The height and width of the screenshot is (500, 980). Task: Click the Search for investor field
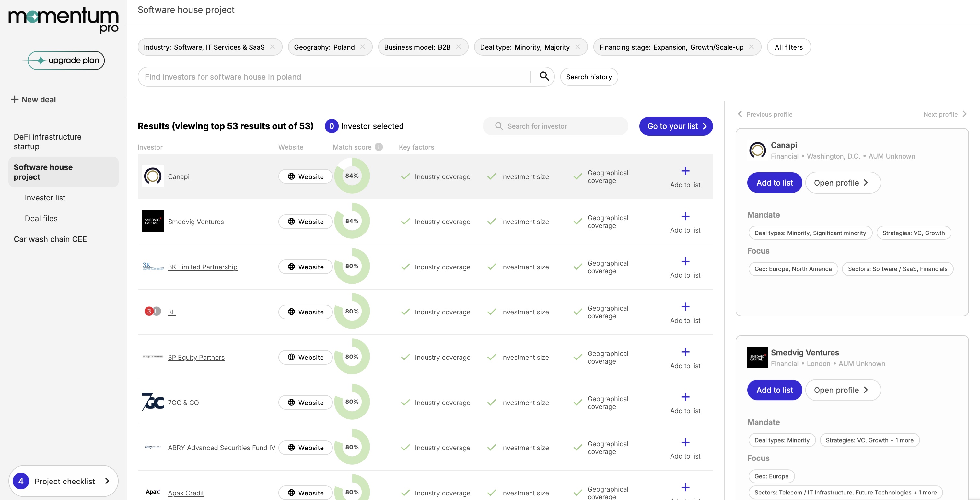click(x=555, y=126)
